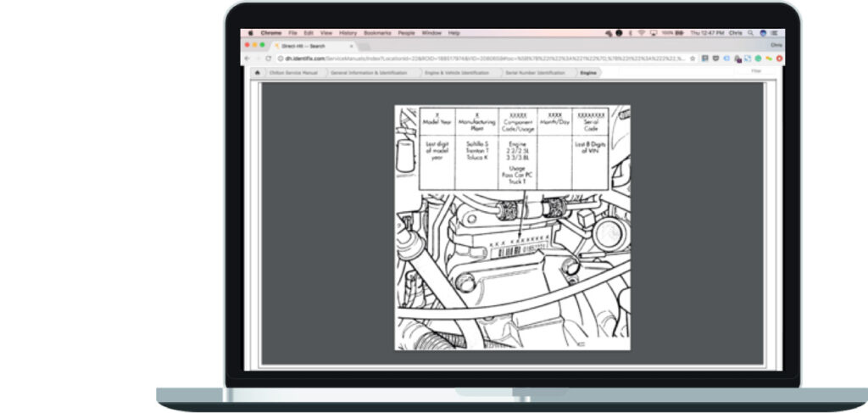Click the engine serial number diagram image
The width and height of the screenshot is (868, 413).
click(512, 227)
